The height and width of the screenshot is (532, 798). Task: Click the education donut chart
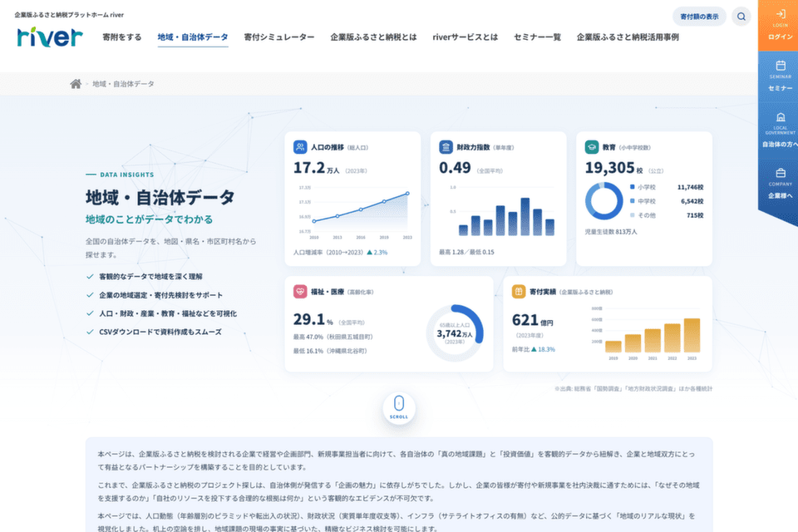click(604, 201)
